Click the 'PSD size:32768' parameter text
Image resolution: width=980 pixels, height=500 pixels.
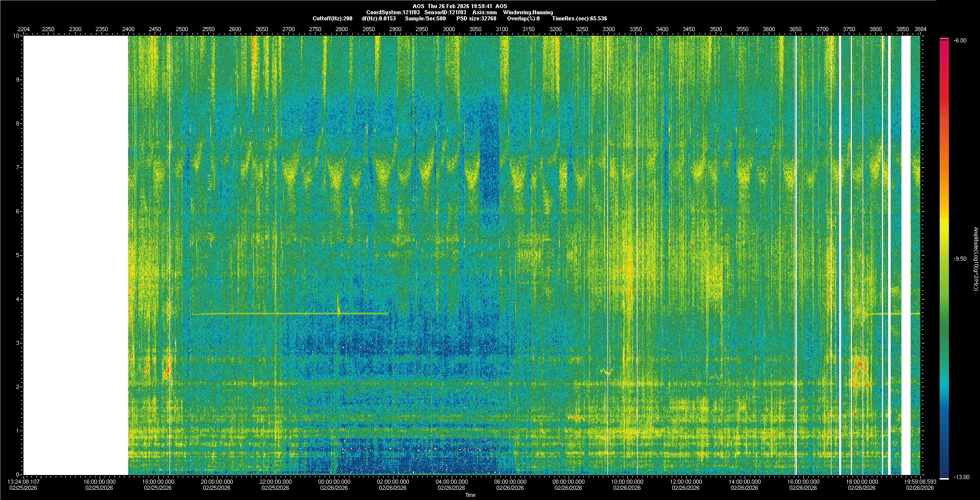tap(476, 18)
